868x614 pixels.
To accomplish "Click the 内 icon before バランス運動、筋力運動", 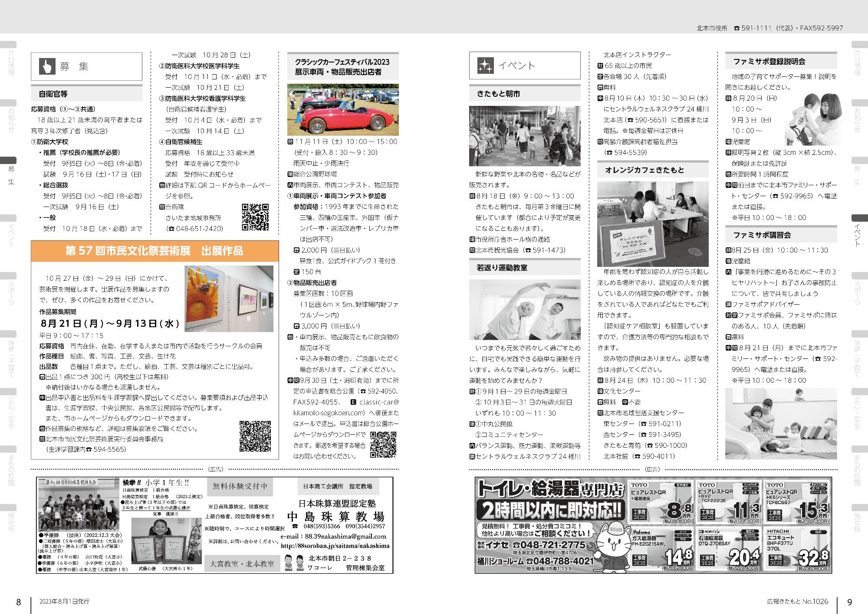I will 472,446.
